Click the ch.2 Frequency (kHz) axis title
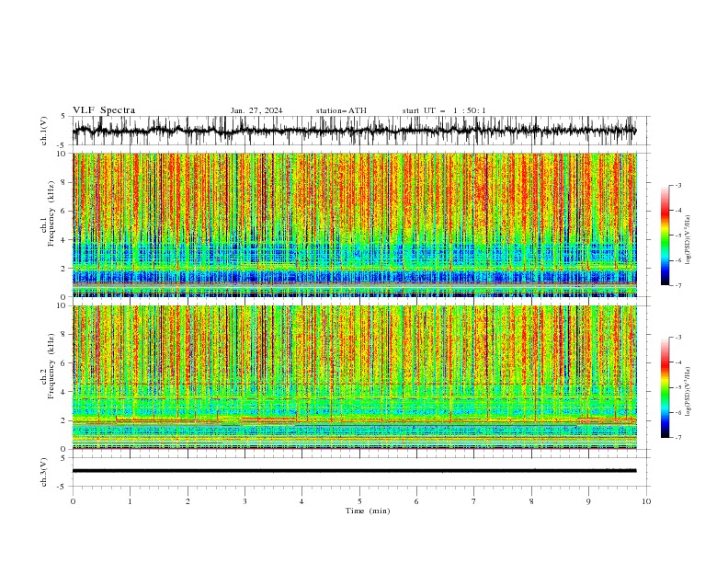Image resolution: width=728 pixels, height=563 pixels. pos(48,366)
